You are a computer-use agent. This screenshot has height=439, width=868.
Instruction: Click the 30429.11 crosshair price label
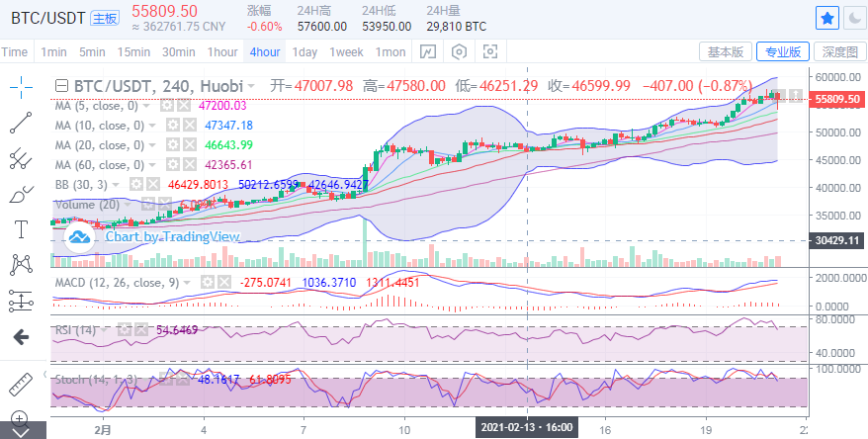pos(837,240)
